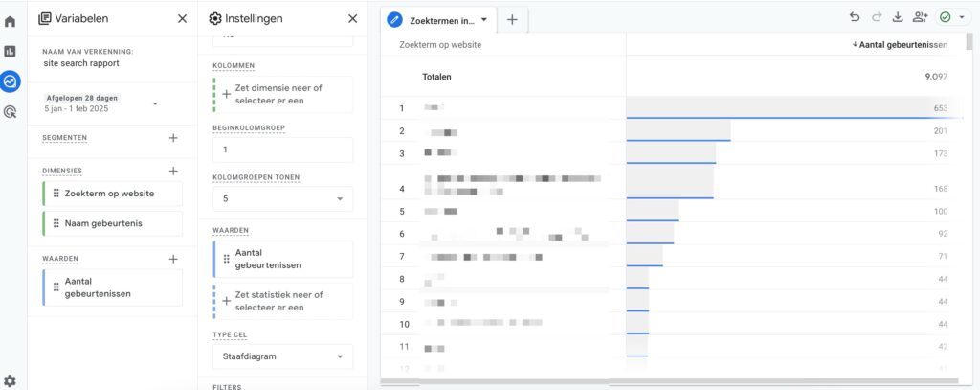Click the value 92 in row 6

coord(943,234)
